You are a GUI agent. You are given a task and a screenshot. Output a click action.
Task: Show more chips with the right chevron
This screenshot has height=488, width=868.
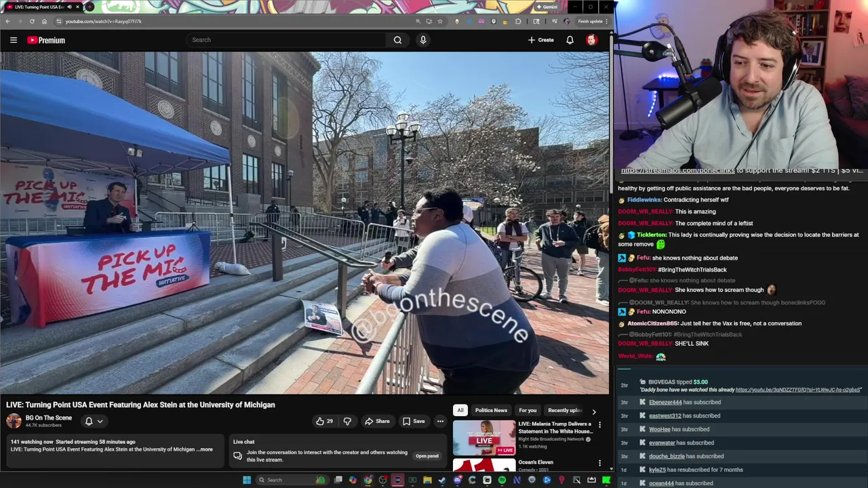click(594, 411)
